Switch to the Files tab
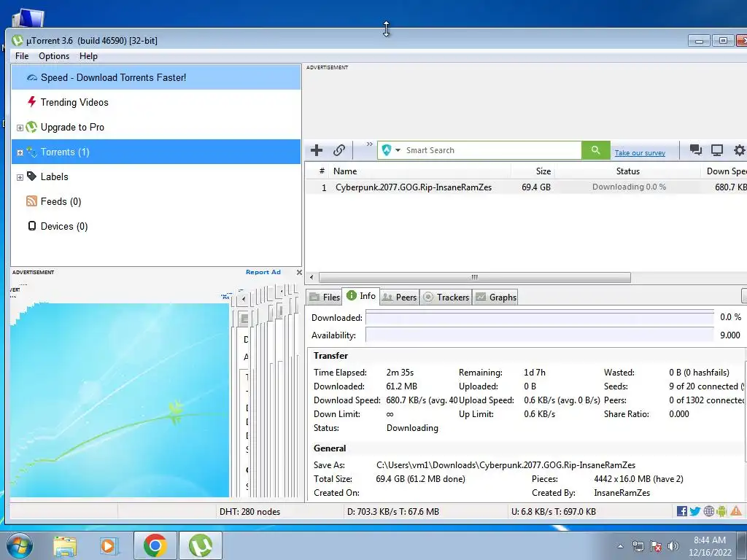Image resolution: width=747 pixels, height=560 pixels. 325,297
